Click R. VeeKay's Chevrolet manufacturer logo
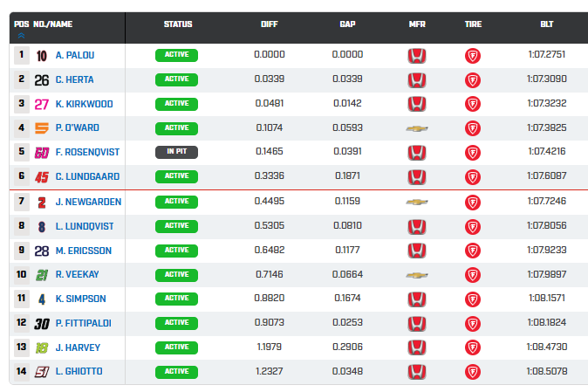Image resolution: width=588 pixels, height=392 pixels. tap(417, 275)
